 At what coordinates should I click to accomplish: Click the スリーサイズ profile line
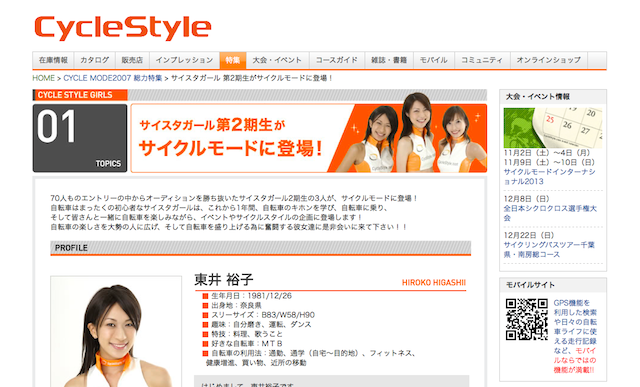pos(263,315)
